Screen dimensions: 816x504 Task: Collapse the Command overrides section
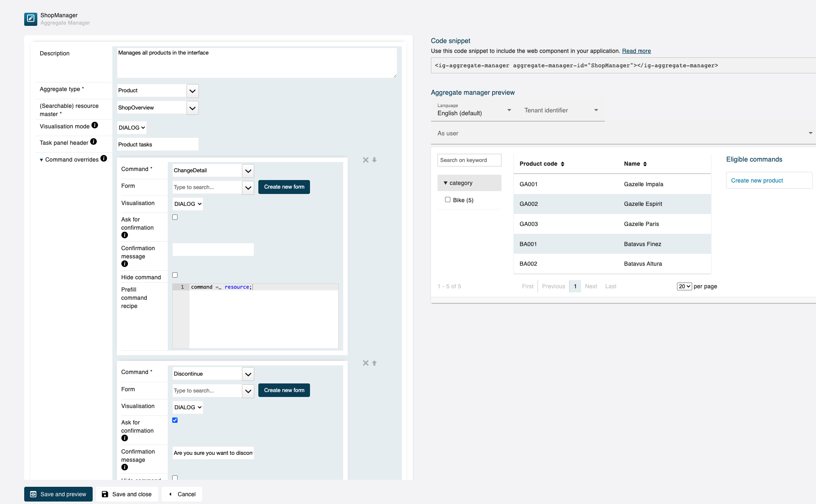[x=41, y=160]
